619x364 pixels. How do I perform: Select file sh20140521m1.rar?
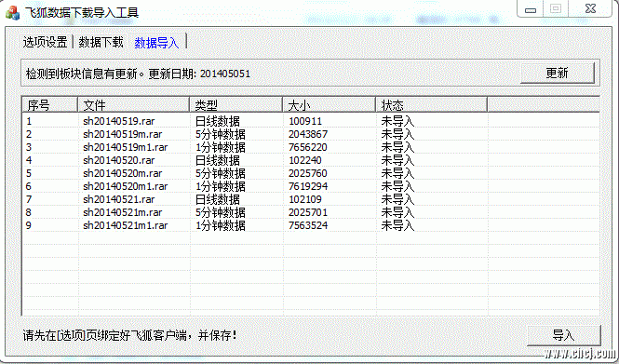coord(125,225)
